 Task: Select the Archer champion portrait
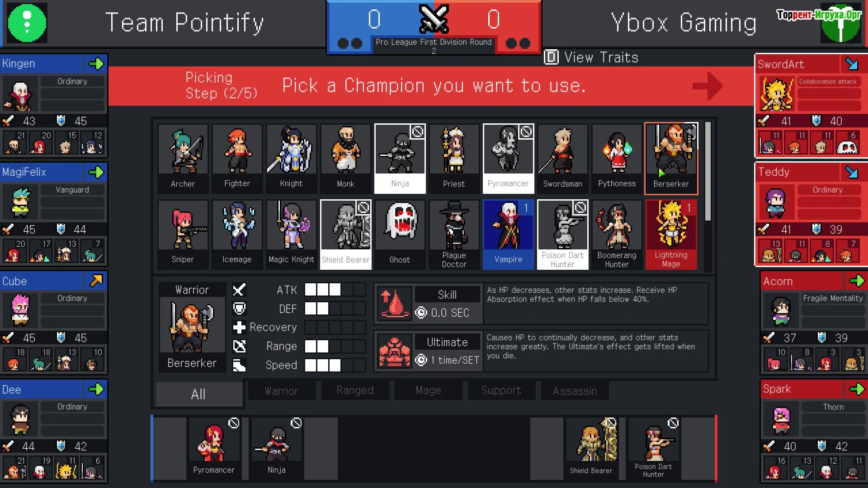click(x=183, y=159)
